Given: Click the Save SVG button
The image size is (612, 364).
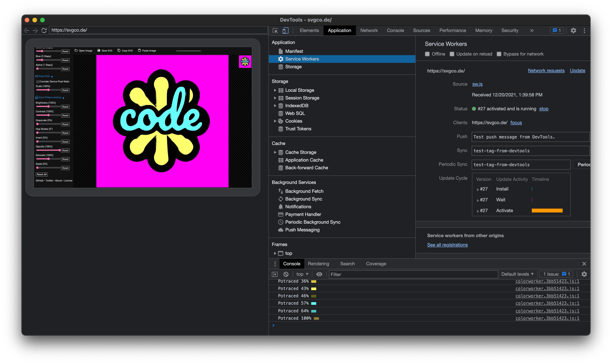Looking at the screenshot, I should [106, 51].
